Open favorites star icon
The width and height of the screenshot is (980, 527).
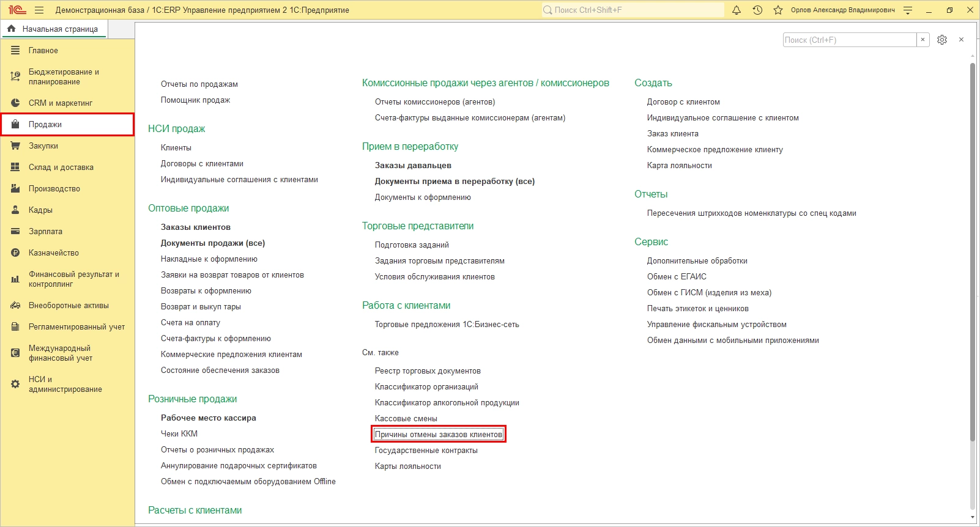(x=778, y=10)
